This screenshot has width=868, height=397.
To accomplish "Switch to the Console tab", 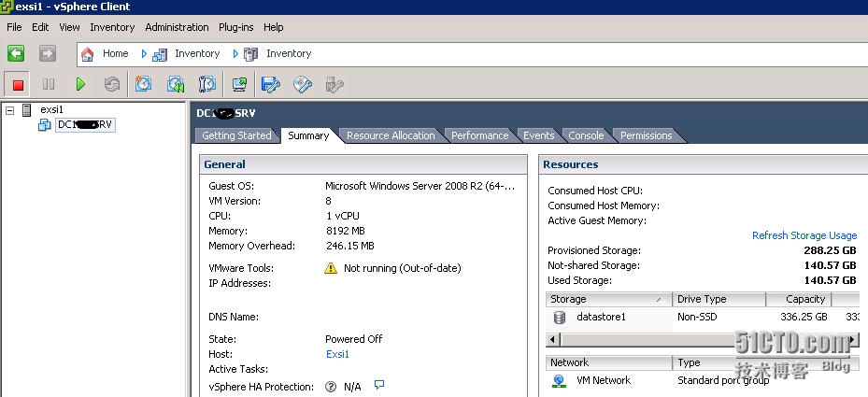I will 586,135.
